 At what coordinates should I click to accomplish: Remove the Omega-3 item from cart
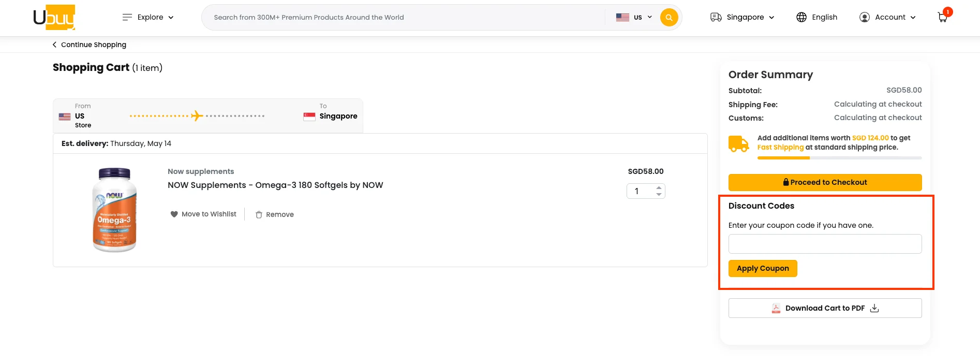275,214
